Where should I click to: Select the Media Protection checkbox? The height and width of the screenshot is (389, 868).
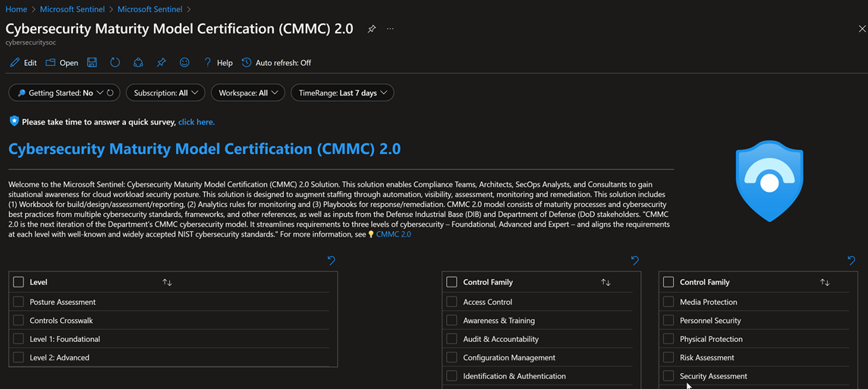click(x=668, y=302)
